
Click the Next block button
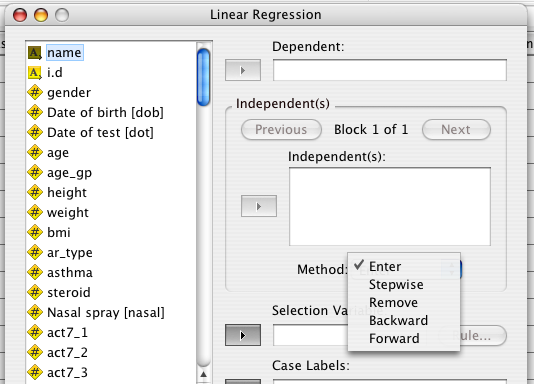456,130
